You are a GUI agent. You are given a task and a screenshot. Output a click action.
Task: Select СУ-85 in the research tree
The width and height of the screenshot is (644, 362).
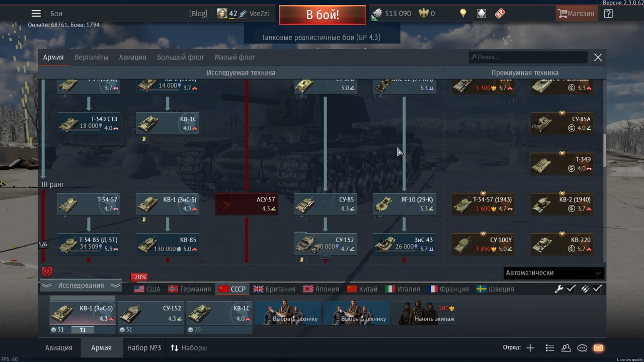click(325, 204)
